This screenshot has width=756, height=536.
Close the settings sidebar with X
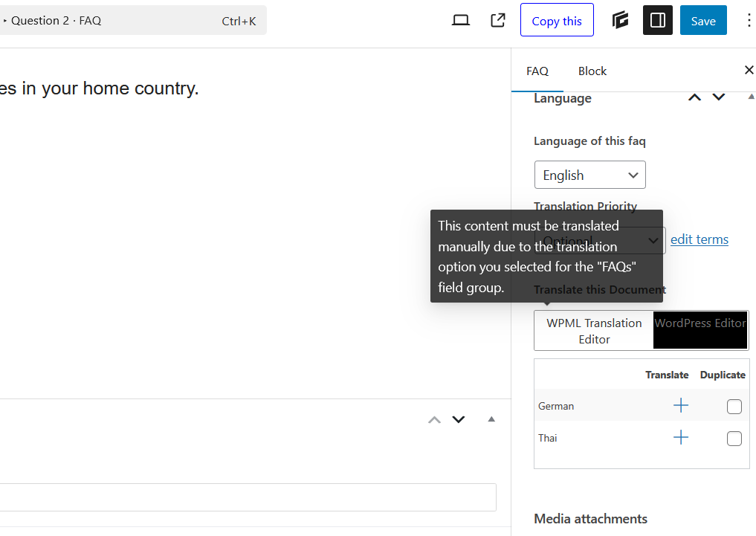click(x=749, y=70)
